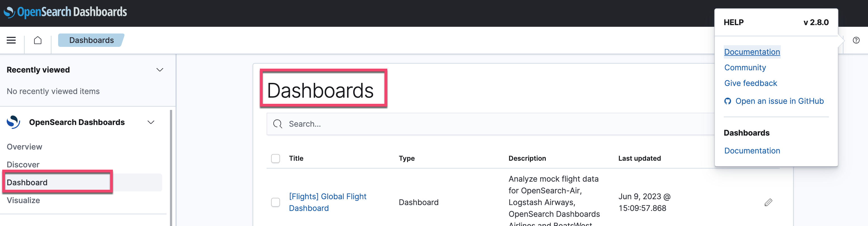Click the Documentation link under HELP
The width and height of the screenshot is (868, 226).
(x=752, y=52)
